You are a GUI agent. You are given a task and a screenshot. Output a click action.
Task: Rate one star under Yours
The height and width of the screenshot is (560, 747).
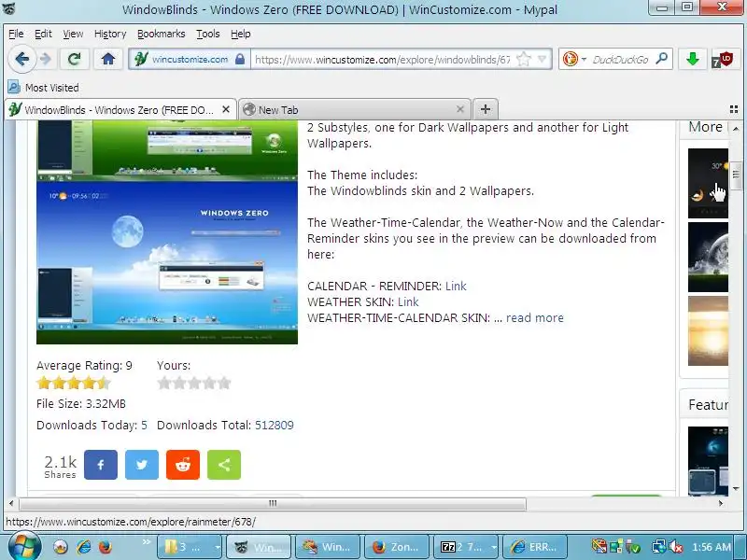click(164, 383)
